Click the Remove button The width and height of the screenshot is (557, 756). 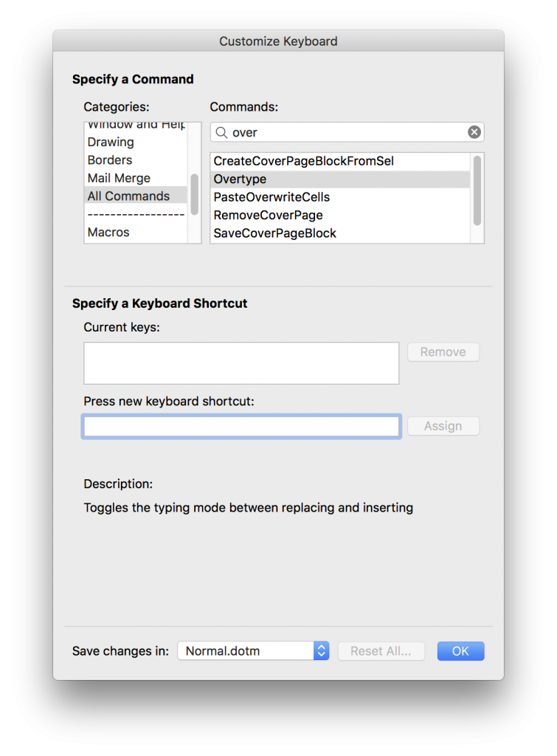click(x=443, y=351)
